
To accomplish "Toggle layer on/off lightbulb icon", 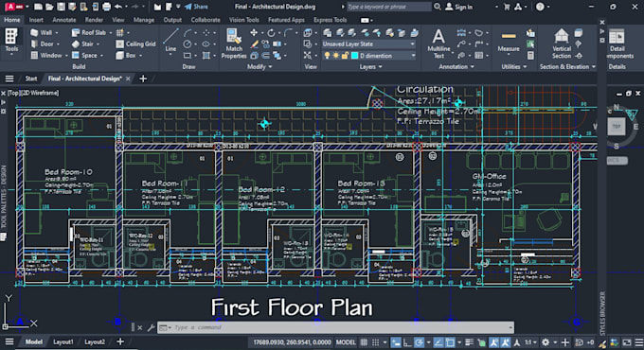I will 327,56.
